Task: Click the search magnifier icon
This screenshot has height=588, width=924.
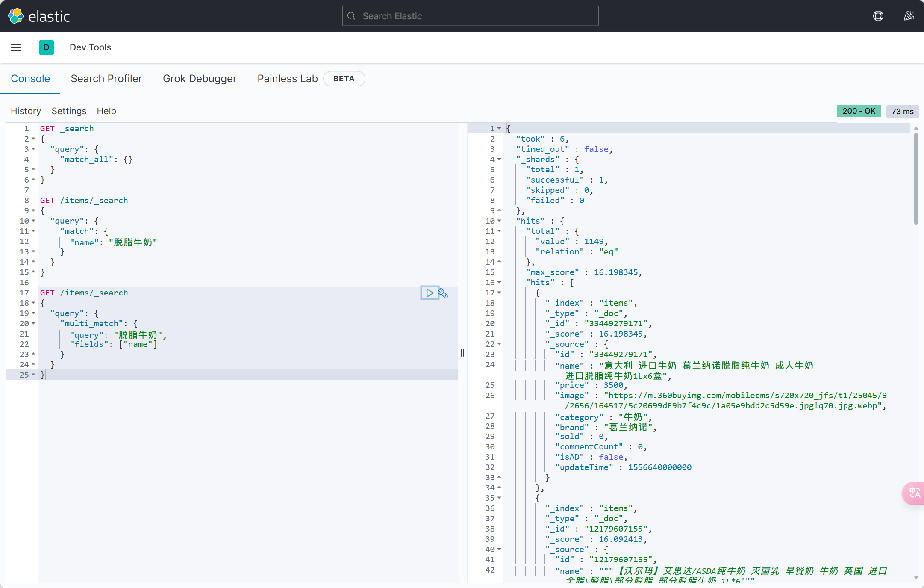Action: pyautogui.click(x=351, y=16)
